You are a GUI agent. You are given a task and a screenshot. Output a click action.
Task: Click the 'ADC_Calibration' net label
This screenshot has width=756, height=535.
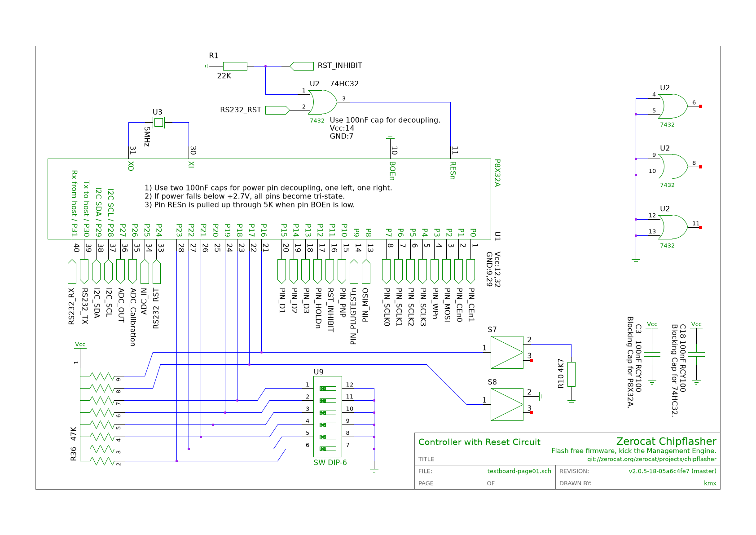click(133, 317)
